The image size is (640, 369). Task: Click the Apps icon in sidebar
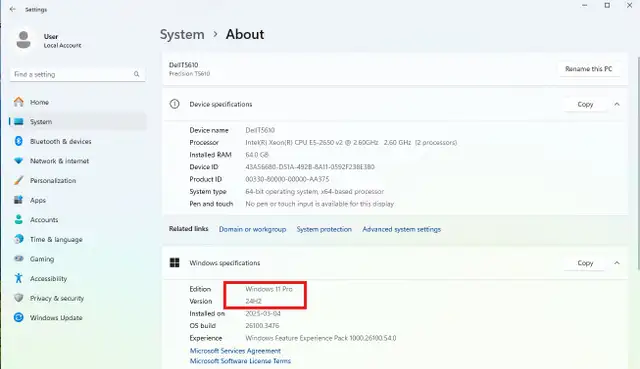click(x=18, y=200)
